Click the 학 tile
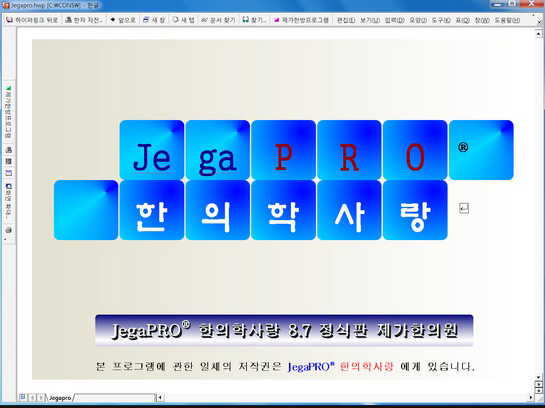 pyautogui.click(x=283, y=210)
